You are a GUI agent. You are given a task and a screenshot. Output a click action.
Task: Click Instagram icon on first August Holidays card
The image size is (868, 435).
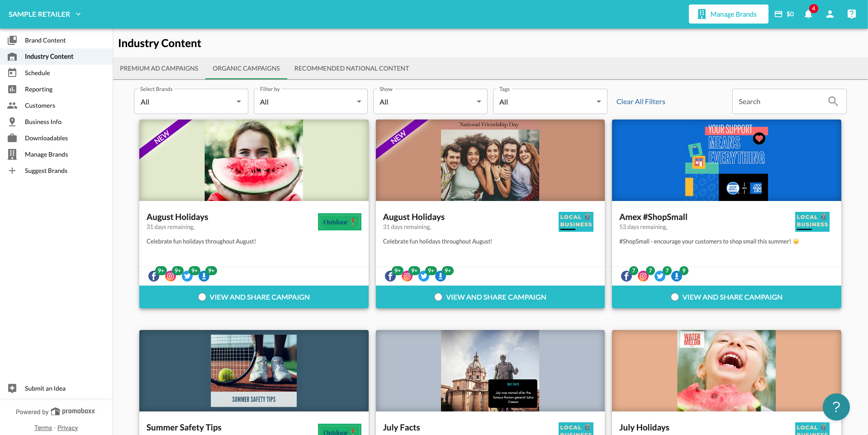pyautogui.click(x=171, y=276)
